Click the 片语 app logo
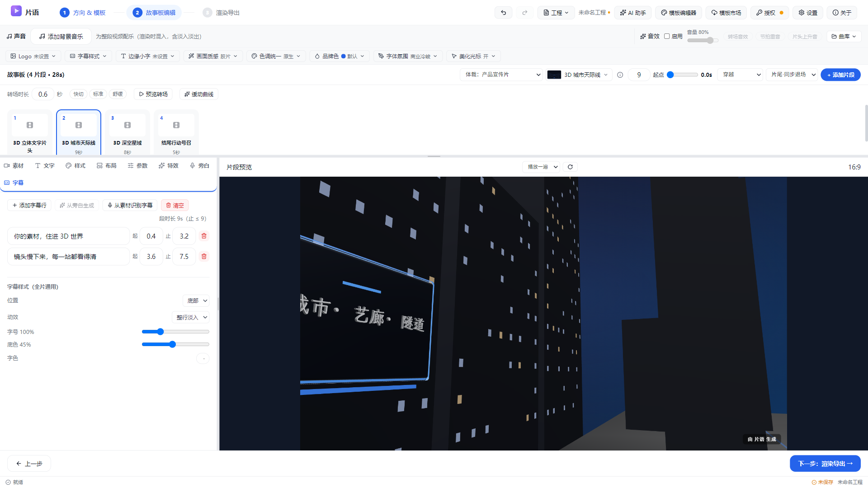Viewport: 868px width, 488px height. coord(16,11)
